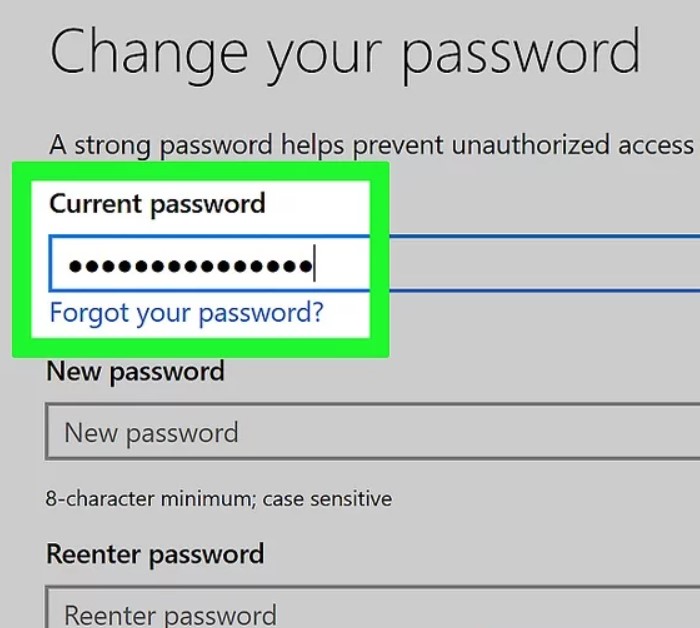Click the Reenter password placeholder text

(x=171, y=616)
